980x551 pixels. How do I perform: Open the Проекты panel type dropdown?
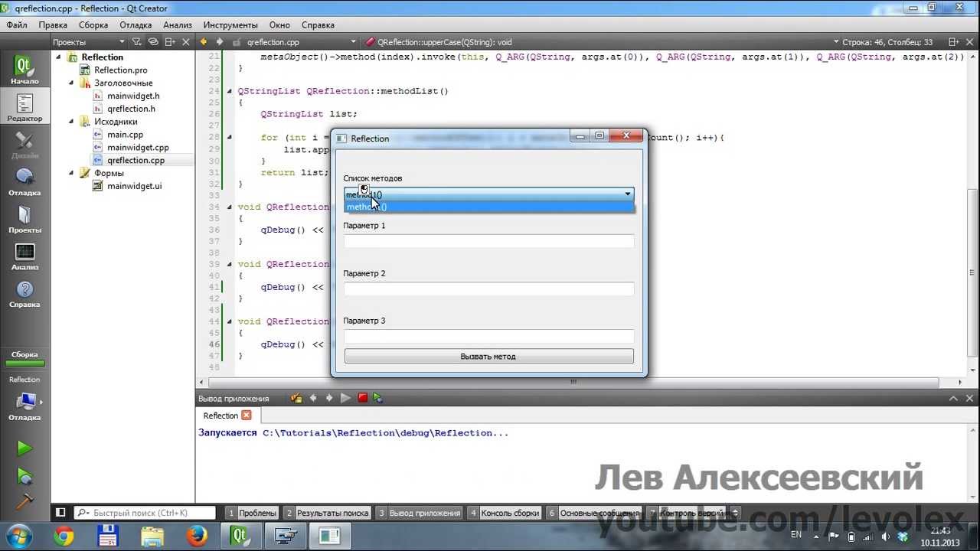pos(89,42)
